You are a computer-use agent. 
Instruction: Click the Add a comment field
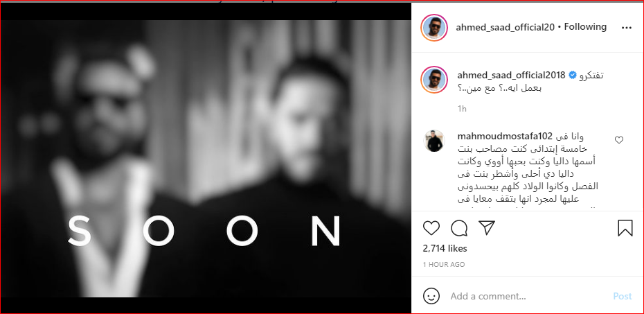click(528, 296)
